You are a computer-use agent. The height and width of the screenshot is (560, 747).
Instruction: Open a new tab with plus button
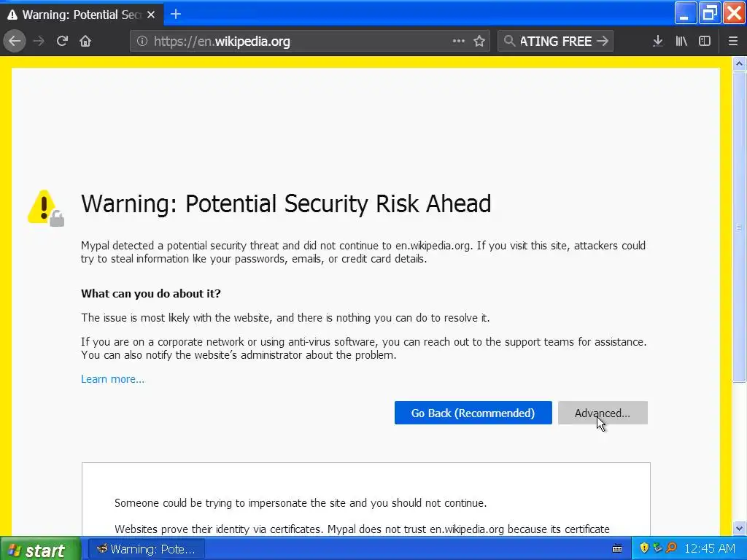[x=176, y=14]
